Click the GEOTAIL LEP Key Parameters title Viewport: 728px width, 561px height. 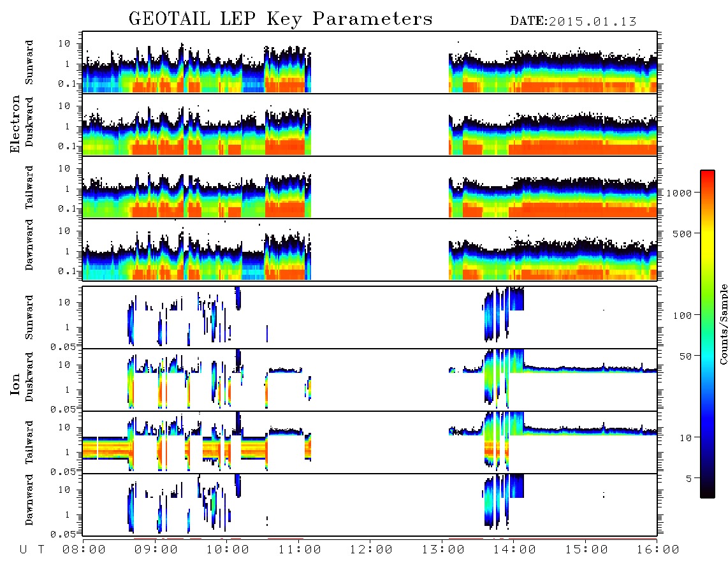coord(280,19)
